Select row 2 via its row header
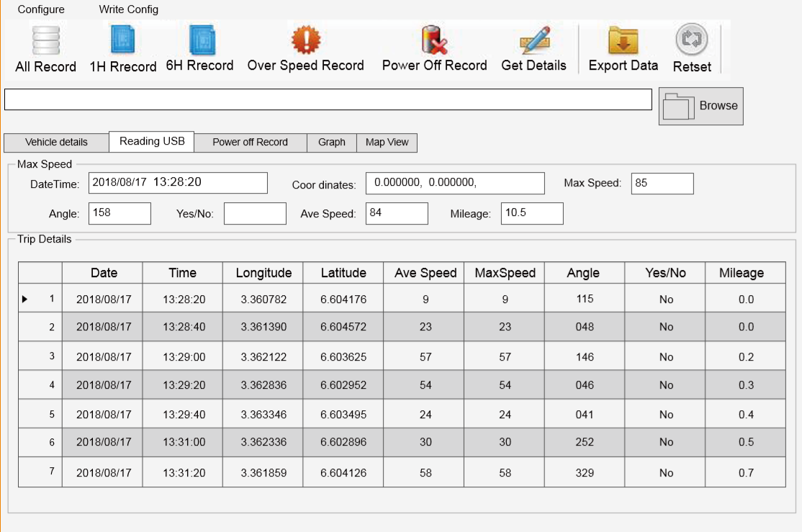 (x=40, y=327)
